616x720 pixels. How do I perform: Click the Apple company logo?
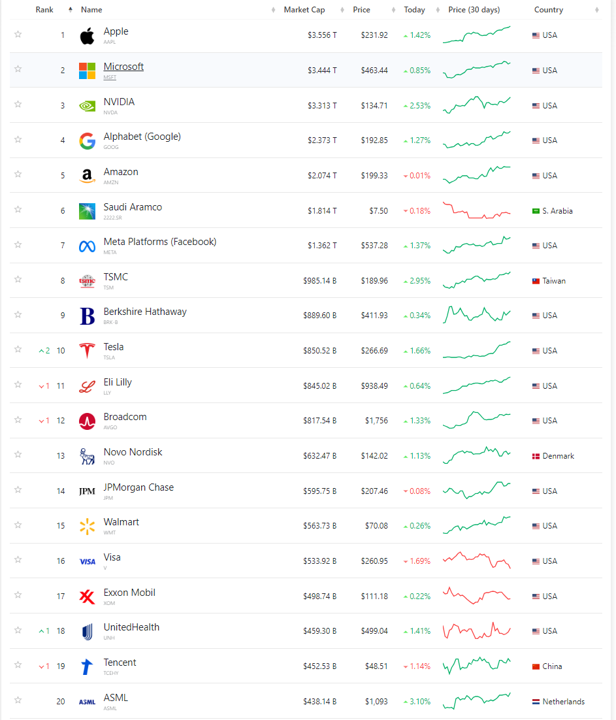coord(87,36)
